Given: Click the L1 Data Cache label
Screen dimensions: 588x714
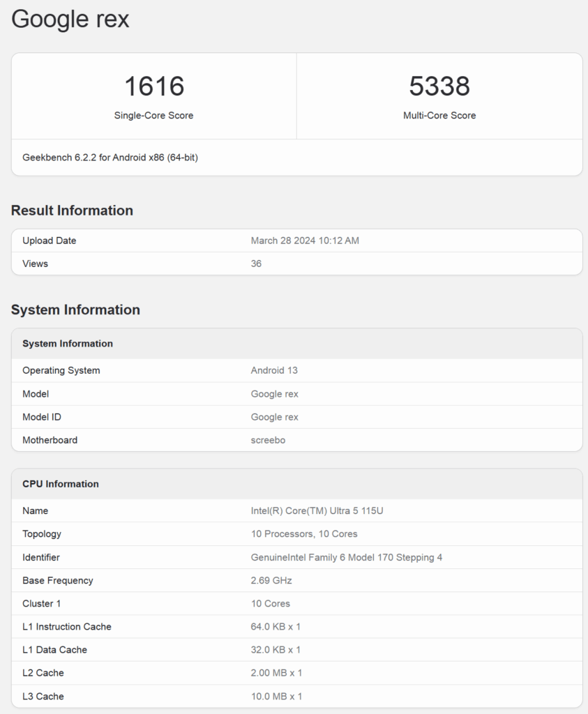Looking at the screenshot, I should pyautogui.click(x=54, y=651).
